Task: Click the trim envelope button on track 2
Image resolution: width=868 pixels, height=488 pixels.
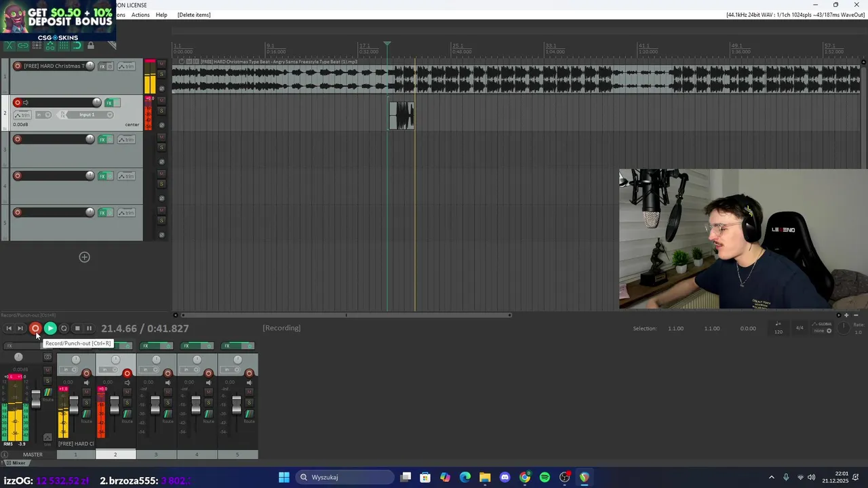Action: point(22,115)
